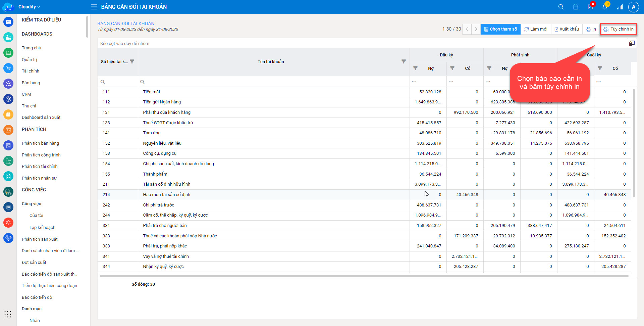Select the account 331 cell
Viewport: 644px width, 326px height.
[118, 226]
